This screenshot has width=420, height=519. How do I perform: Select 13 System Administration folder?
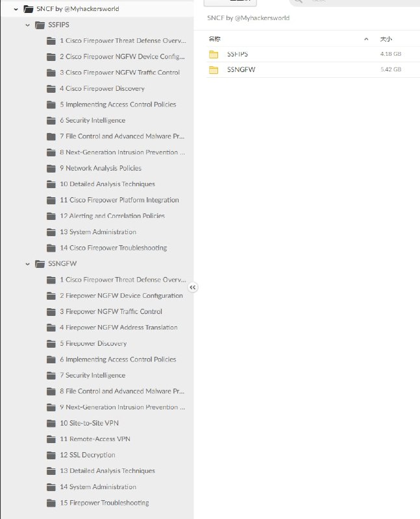pos(98,232)
